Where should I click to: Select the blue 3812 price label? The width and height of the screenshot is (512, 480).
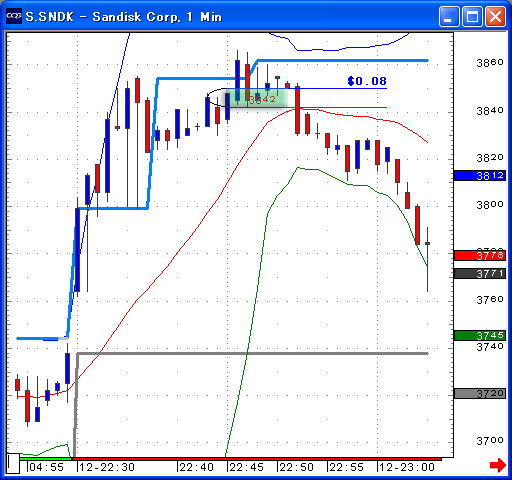pyautogui.click(x=480, y=175)
